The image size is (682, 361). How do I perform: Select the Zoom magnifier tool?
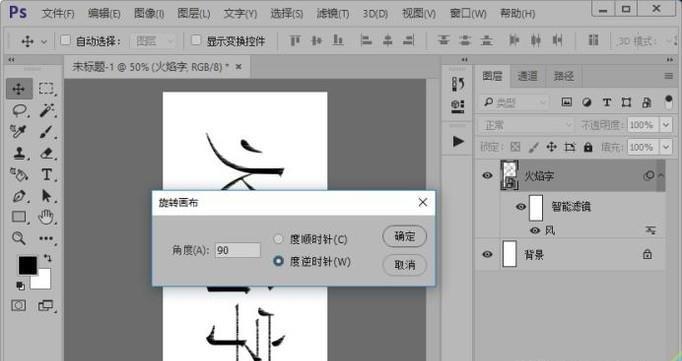pos(19,238)
